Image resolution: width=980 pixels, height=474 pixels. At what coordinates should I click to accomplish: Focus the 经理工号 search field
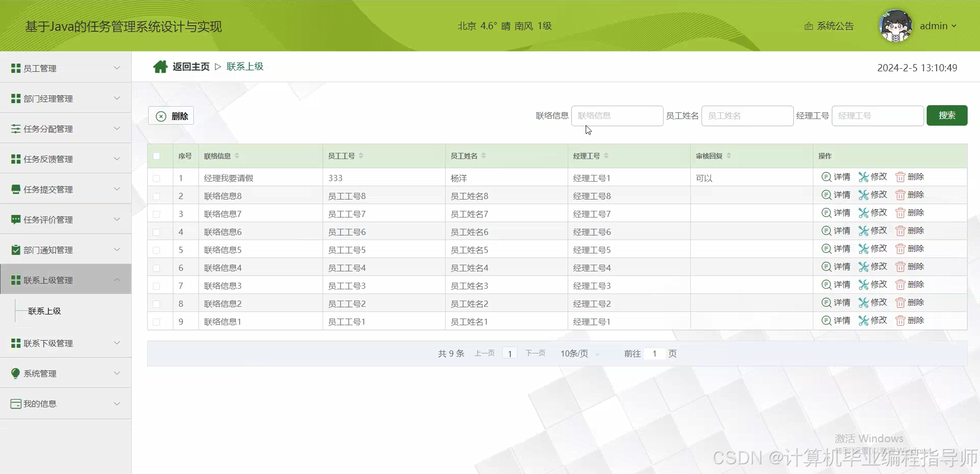coord(878,116)
